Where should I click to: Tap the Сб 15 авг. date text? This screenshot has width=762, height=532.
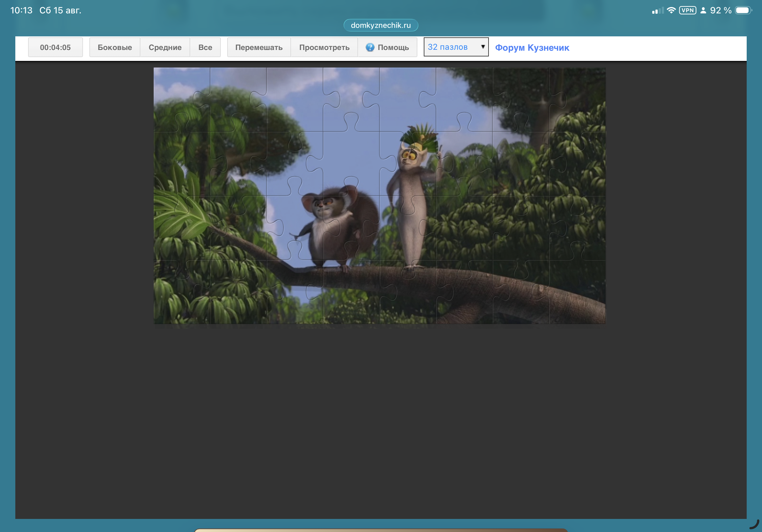(60, 10)
